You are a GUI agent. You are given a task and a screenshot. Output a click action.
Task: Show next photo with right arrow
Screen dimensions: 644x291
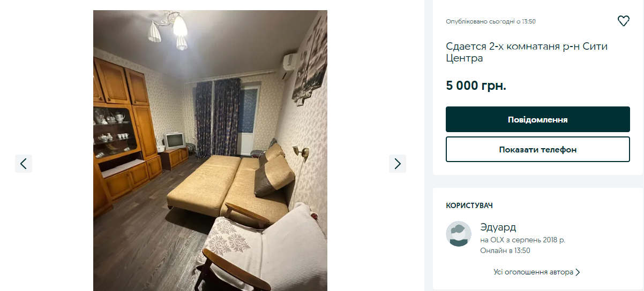398,164
